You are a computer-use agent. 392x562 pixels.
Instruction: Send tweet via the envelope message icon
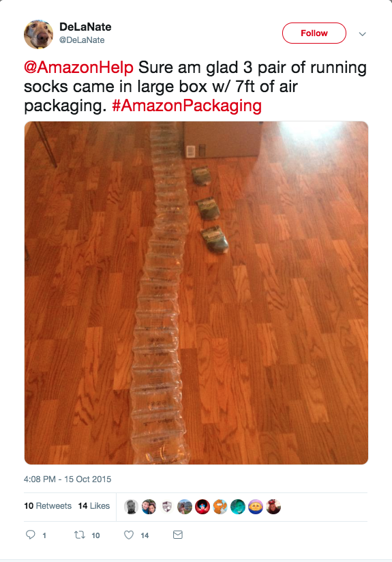point(178,535)
